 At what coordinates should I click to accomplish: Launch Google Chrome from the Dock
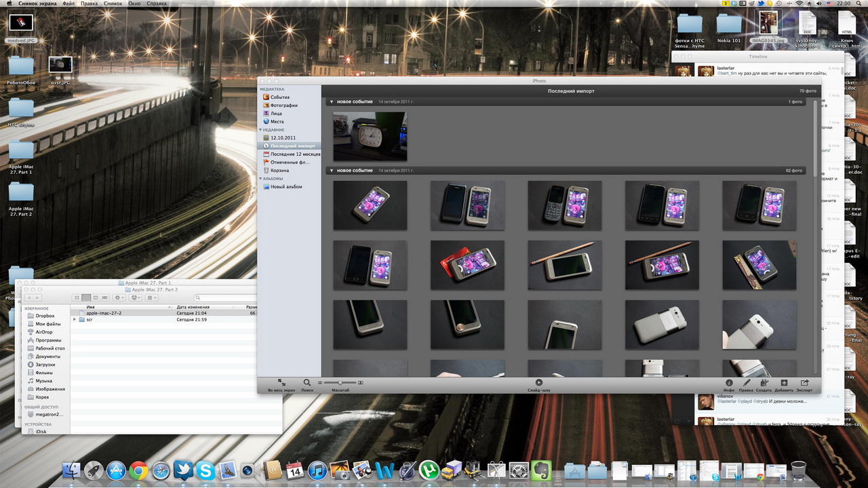(139, 470)
